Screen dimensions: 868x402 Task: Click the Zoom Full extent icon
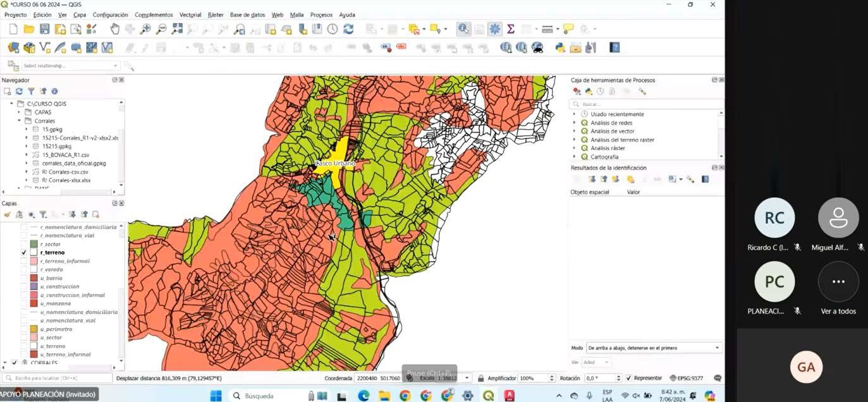click(x=177, y=29)
